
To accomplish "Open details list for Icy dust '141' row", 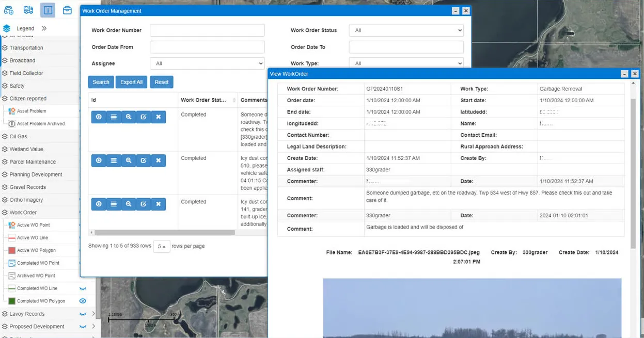I will [x=114, y=204].
